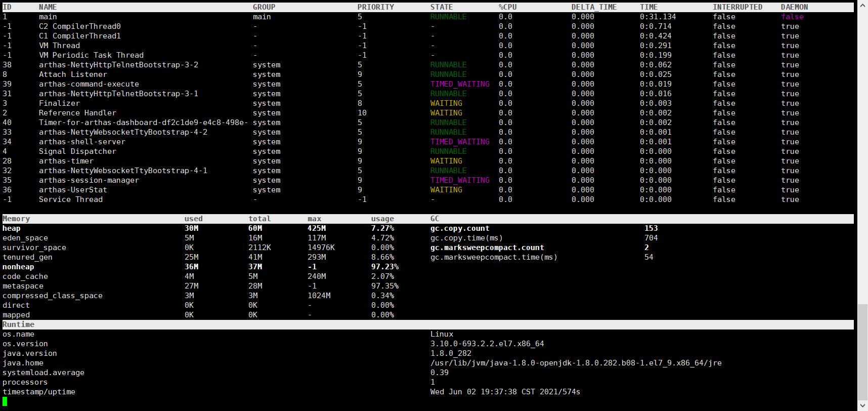Viewport: 868px width, 411px height.
Task: Click 'arthas-NettyWebsocketTtyBootstrap-4-2' thread name
Action: tap(123, 132)
